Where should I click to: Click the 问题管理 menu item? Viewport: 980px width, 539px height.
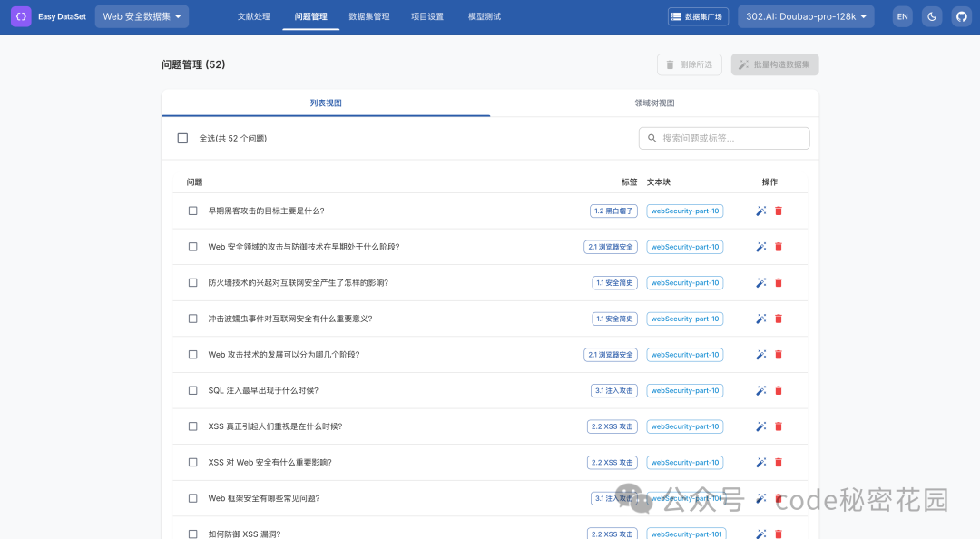310,16
